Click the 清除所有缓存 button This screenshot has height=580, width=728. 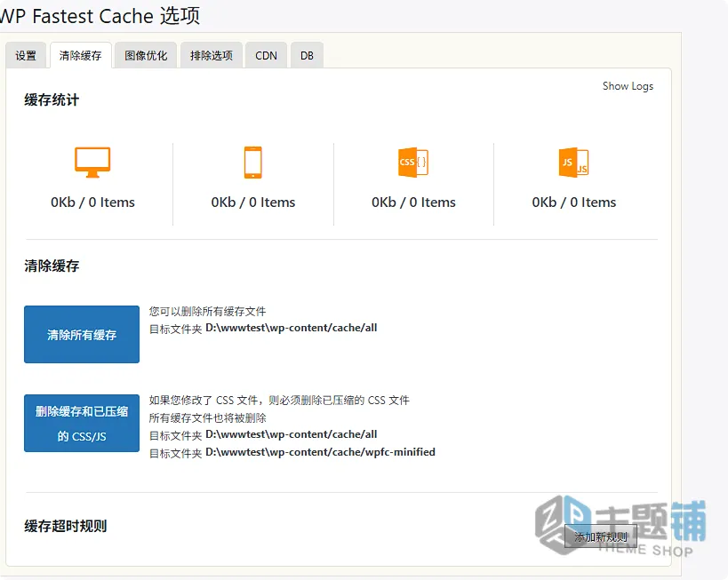(x=82, y=334)
